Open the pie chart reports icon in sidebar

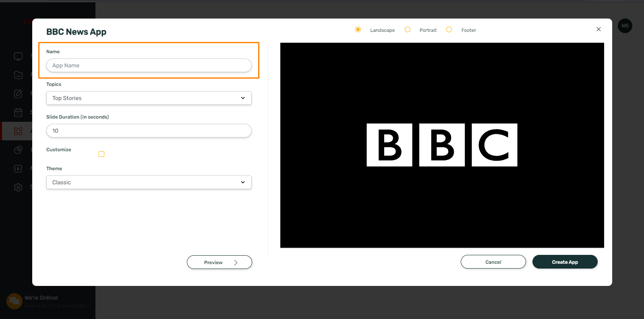(x=18, y=150)
